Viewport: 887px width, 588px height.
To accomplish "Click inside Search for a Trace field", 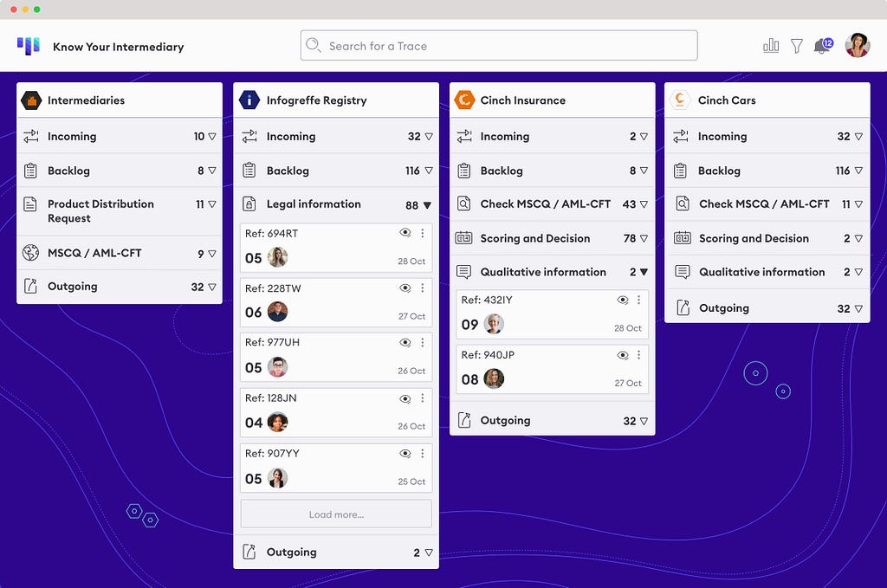I will click(499, 45).
